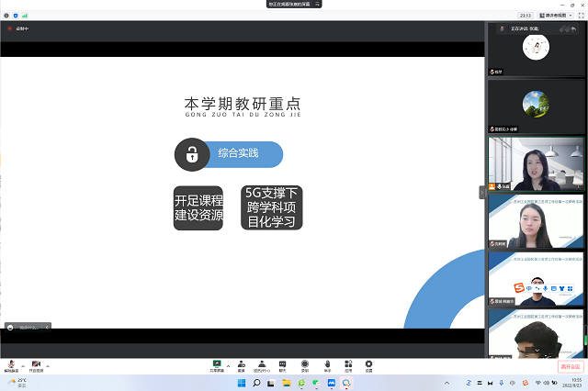Click the slide title 本学期教研重点
The width and height of the screenshot is (588, 391).
243,104
